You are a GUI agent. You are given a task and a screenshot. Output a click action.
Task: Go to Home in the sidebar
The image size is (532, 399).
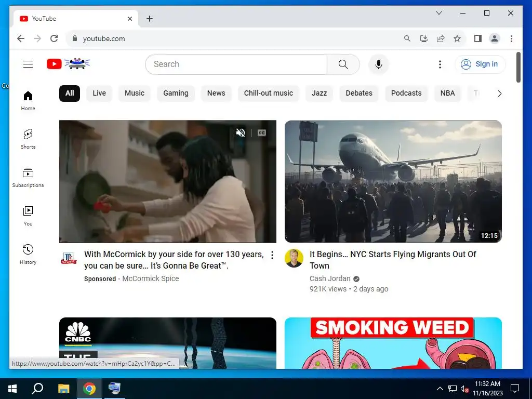[x=28, y=101]
